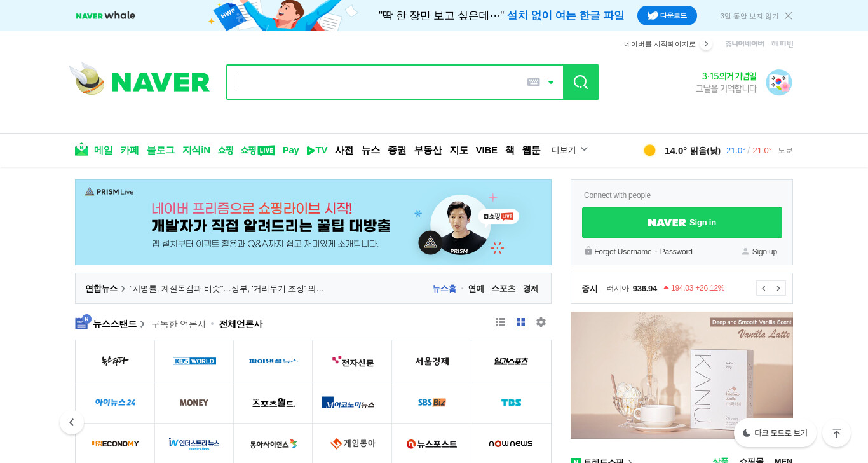Open Newsstand settings gear icon
Viewport: 868px width, 463px height.
tap(541, 322)
